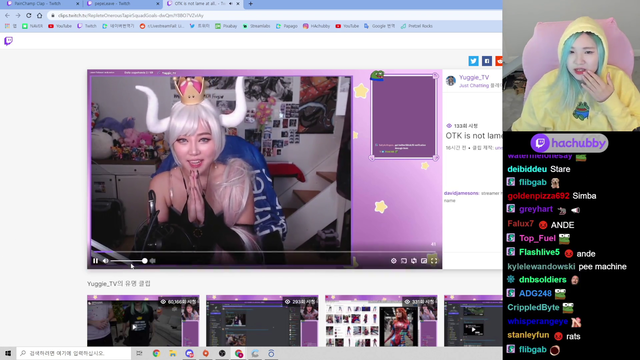Share clip on Twitter icon
Viewport: 640px width, 360px height.
pos(473,61)
